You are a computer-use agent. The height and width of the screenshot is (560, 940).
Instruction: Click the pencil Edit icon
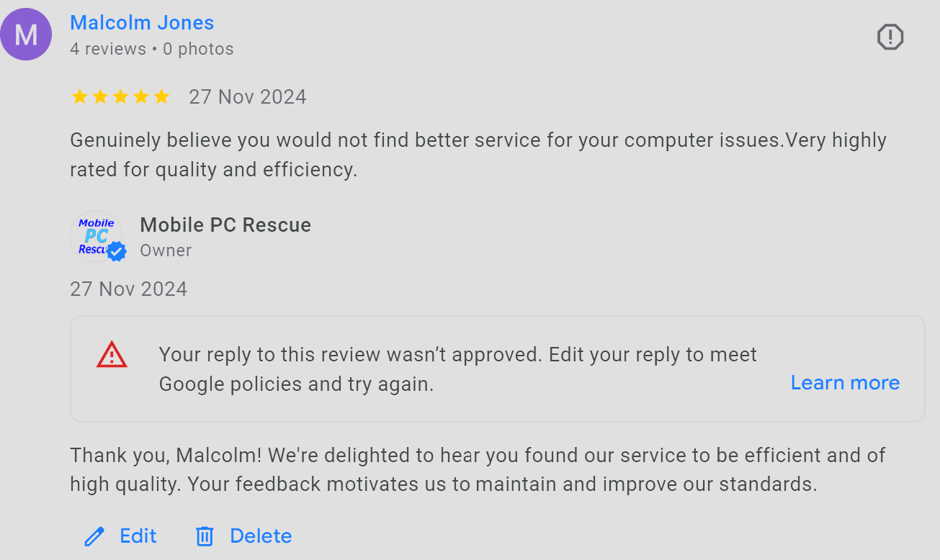[x=94, y=536]
